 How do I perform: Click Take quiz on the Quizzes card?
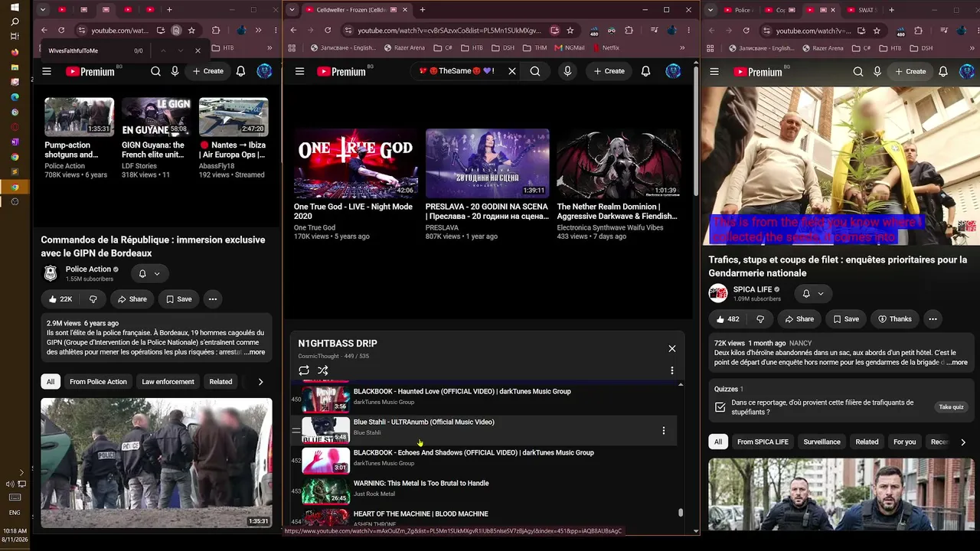click(951, 407)
